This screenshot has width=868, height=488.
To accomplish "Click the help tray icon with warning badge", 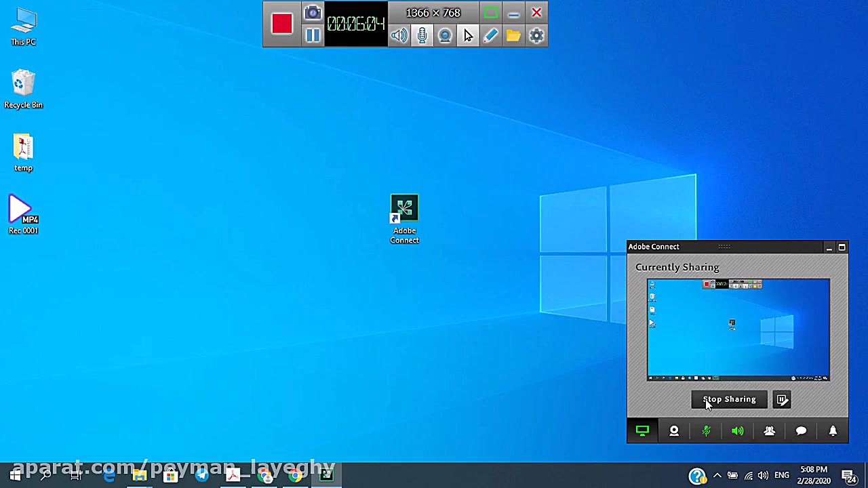I will [697, 476].
